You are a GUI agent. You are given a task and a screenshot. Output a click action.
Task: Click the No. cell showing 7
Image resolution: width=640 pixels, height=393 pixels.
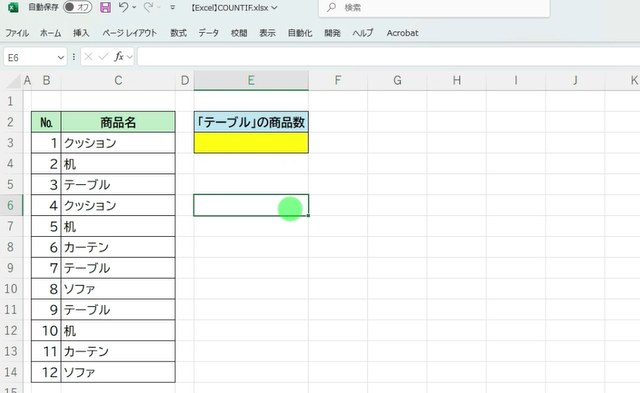pos(46,268)
